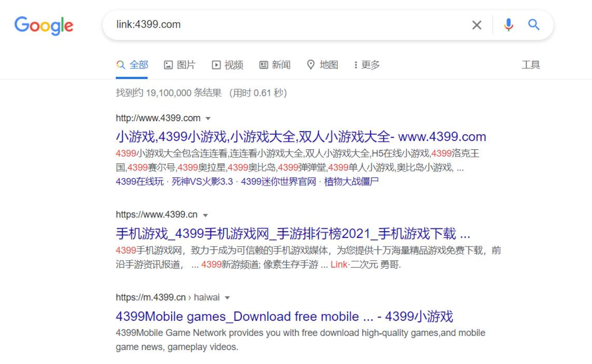Expand the 更多 more menu
Screen dimensions: 592x364
point(367,65)
